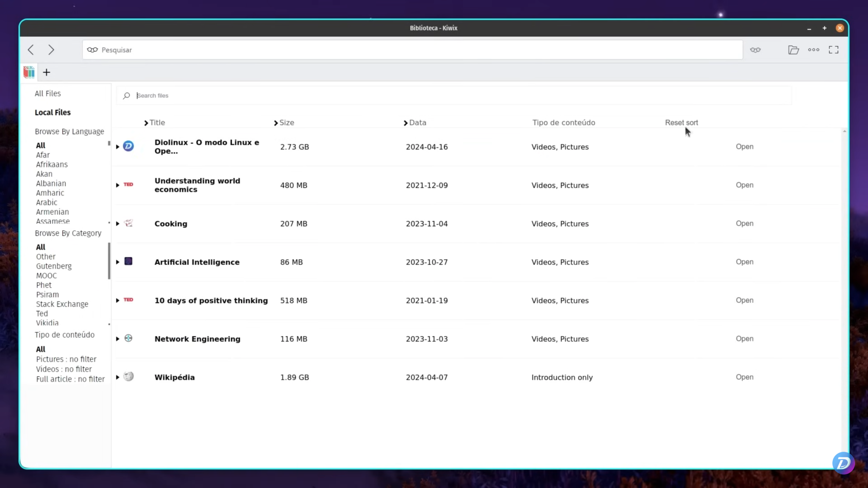Select the Arabic language filter
The height and width of the screenshot is (488, 868).
46,202
